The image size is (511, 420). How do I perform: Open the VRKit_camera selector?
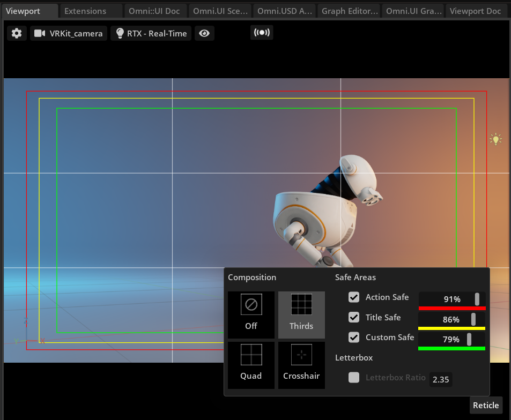click(x=68, y=33)
